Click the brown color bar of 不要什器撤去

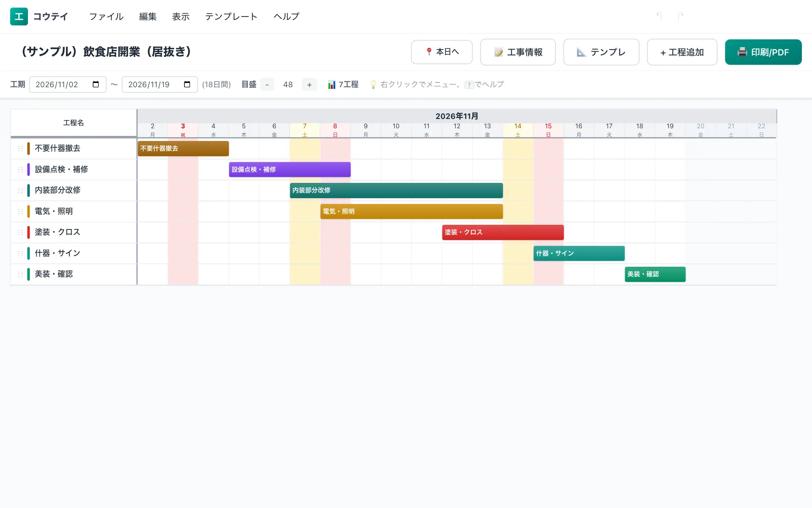point(28,149)
